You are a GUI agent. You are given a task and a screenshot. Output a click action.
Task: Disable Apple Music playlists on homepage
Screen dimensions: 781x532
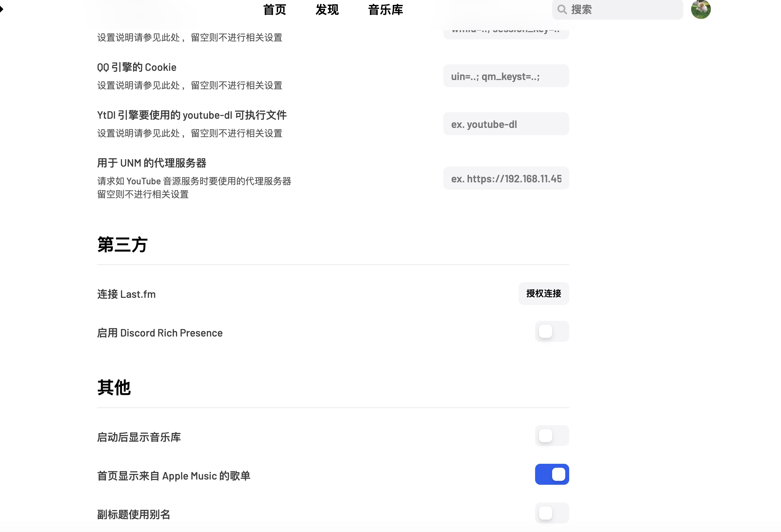552,474
